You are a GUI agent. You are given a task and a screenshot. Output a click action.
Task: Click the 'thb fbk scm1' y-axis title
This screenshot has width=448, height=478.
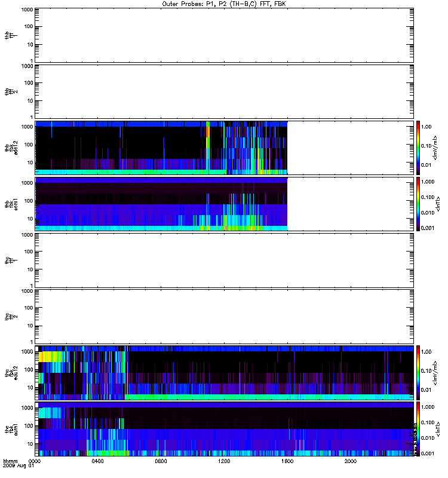click(11, 204)
